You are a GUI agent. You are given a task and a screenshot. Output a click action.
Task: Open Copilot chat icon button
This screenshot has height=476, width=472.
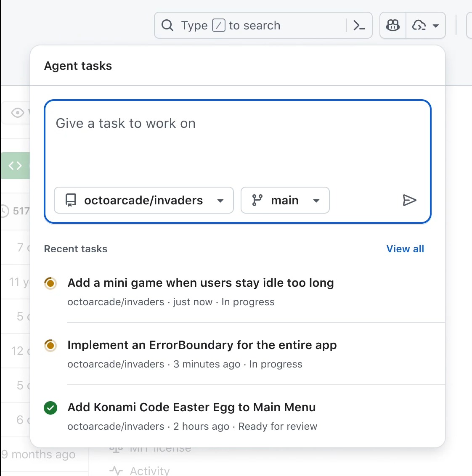[393, 26]
